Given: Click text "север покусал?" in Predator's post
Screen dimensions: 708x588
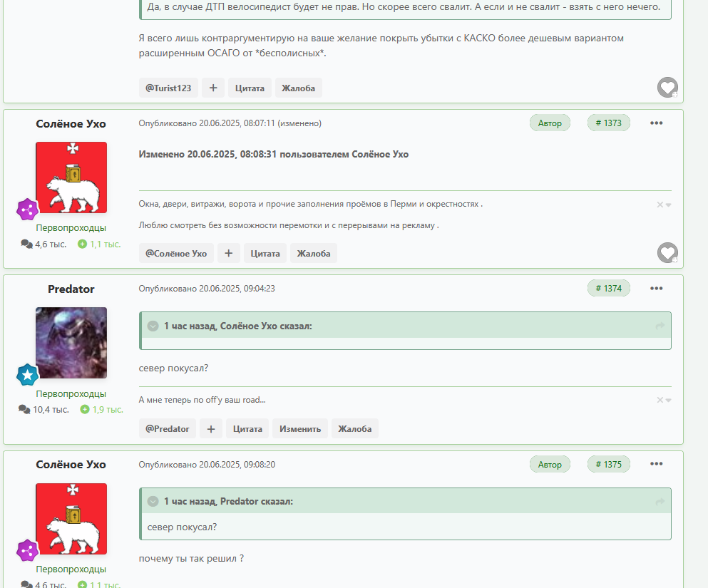Looking at the screenshot, I should (173, 368).
